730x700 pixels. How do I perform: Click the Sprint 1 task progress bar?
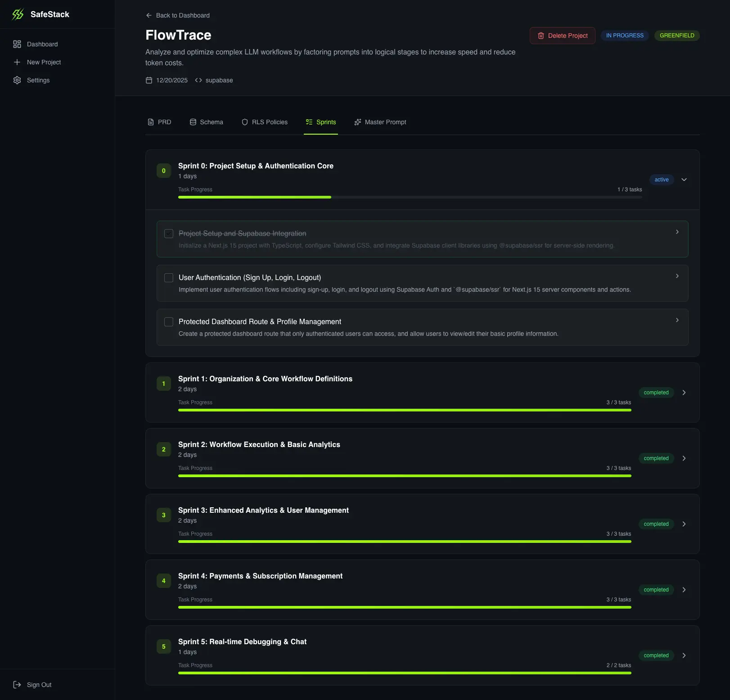[405, 410]
